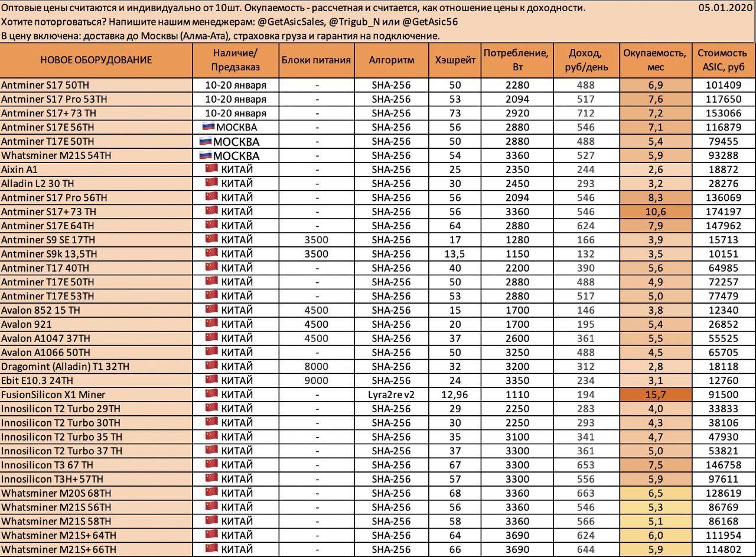Click the @Trigub_N manager handle
The height and width of the screenshot is (557, 756).
pos(355,22)
